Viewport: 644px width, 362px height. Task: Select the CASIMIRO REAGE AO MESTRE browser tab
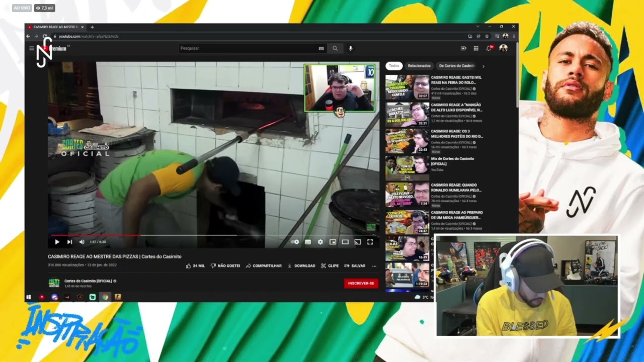(x=56, y=27)
